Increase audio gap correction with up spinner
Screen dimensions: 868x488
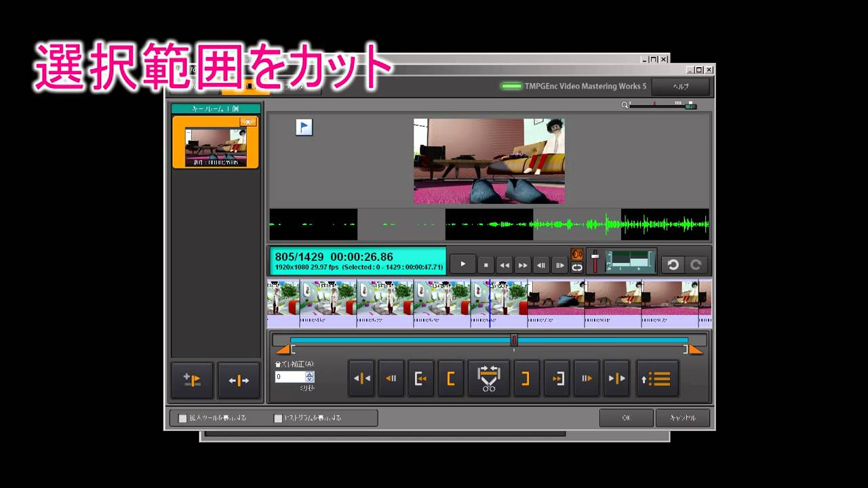[310, 374]
